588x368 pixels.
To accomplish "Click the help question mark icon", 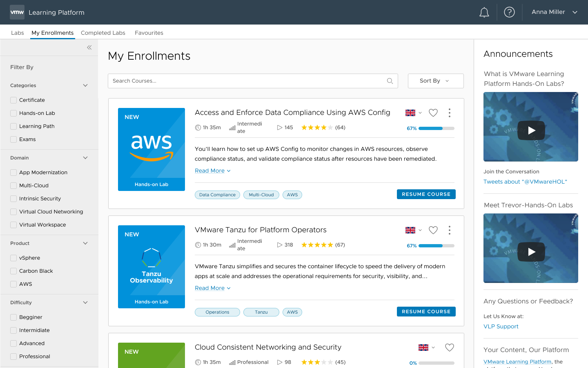I will click(x=509, y=12).
